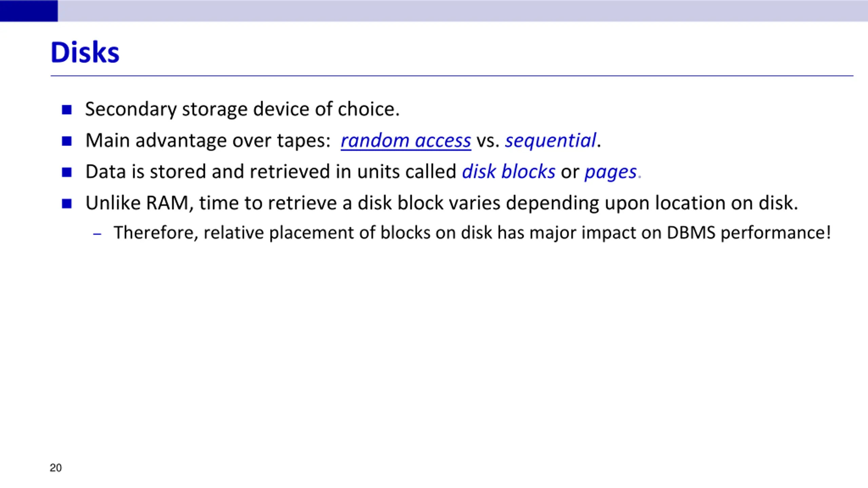Click the italic "pages" term

pos(611,172)
